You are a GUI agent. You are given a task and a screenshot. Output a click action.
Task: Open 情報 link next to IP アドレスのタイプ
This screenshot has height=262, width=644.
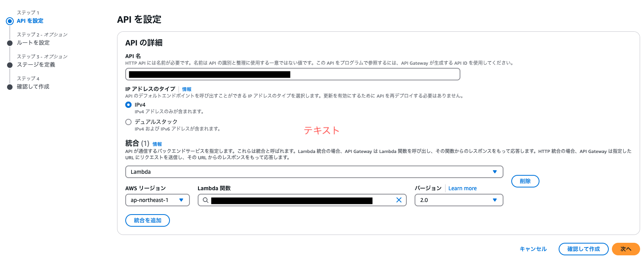click(x=187, y=89)
